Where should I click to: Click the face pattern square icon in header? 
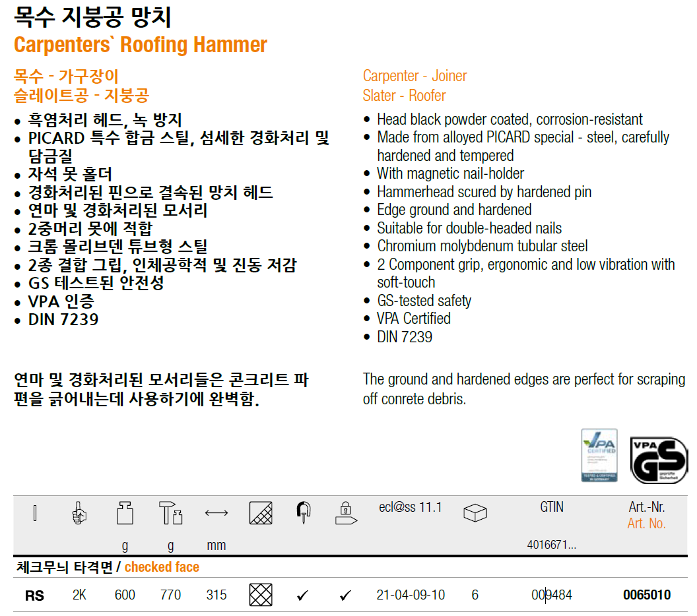click(x=261, y=513)
